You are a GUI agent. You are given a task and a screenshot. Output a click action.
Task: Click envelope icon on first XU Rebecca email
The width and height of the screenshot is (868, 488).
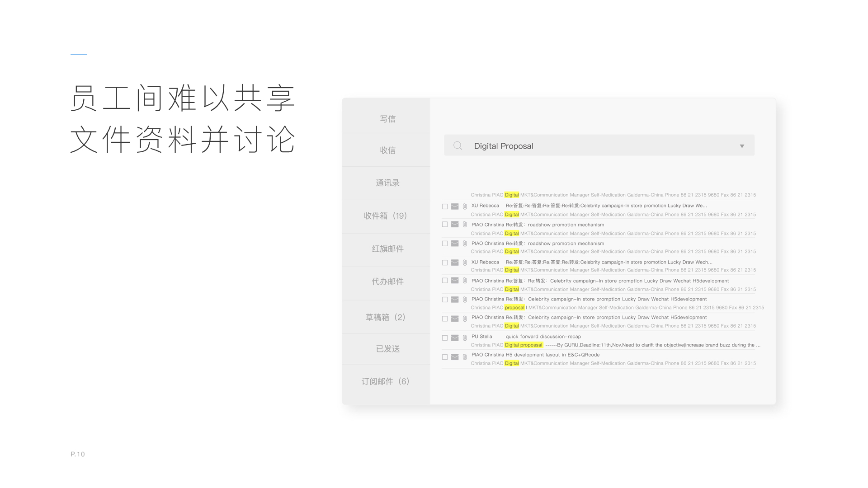pos(455,206)
